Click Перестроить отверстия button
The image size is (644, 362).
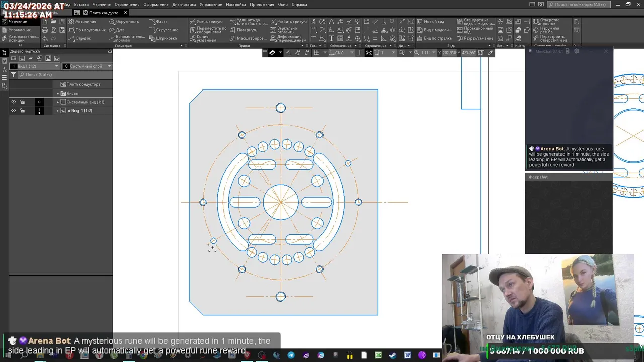(551, 38)
